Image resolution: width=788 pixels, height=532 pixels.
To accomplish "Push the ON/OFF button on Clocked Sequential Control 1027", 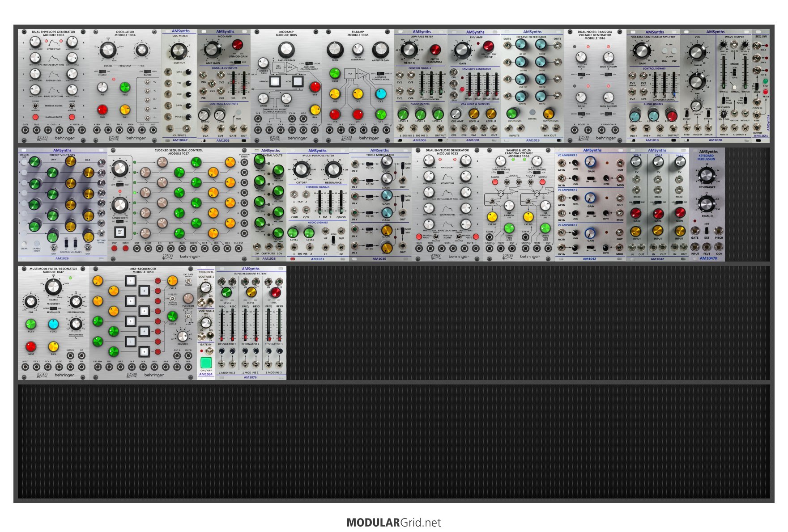I will point(119,232).
